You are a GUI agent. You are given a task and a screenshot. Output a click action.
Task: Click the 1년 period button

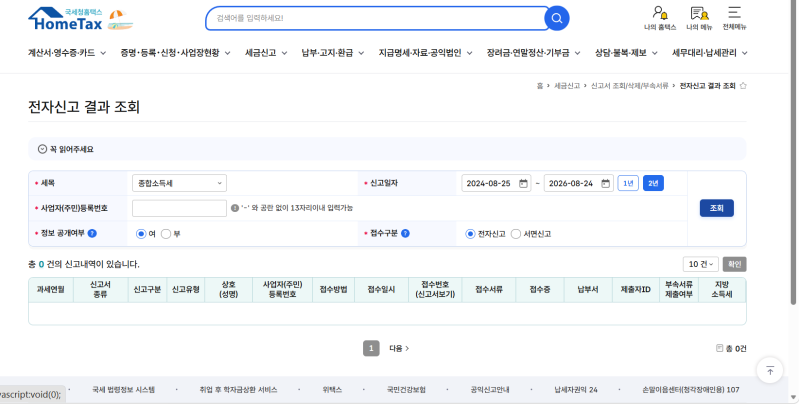[628, 183]
